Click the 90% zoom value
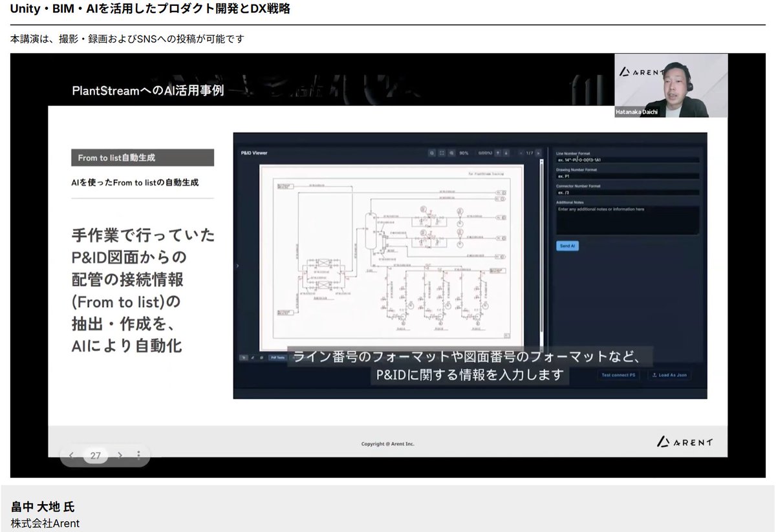Screen dimensions: 776x532 click(464, 153)
